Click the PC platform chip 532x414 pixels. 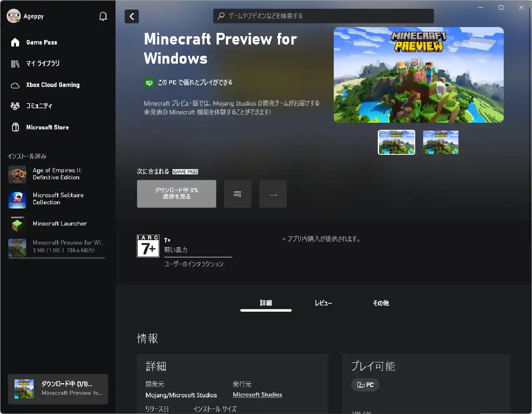point(365,385)
